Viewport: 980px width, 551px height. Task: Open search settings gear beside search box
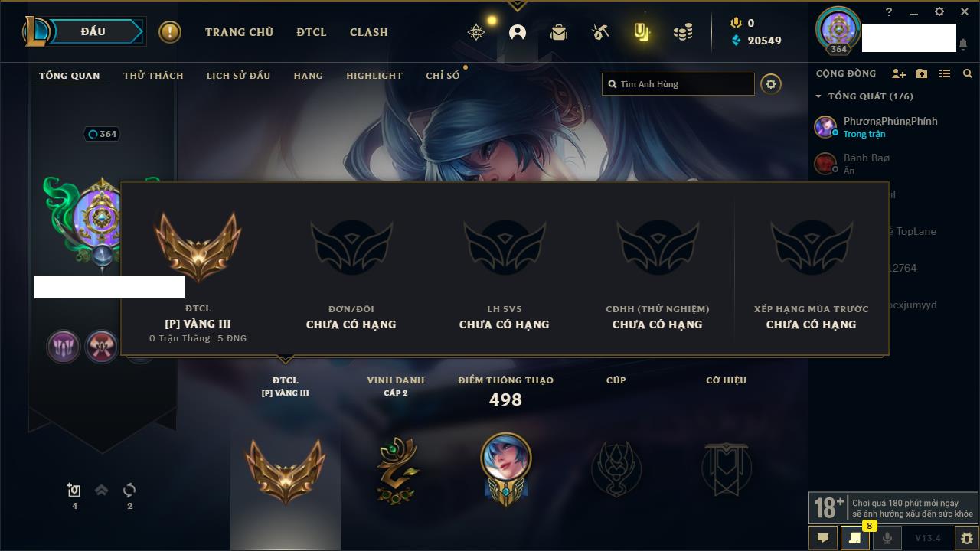point(771,84)
